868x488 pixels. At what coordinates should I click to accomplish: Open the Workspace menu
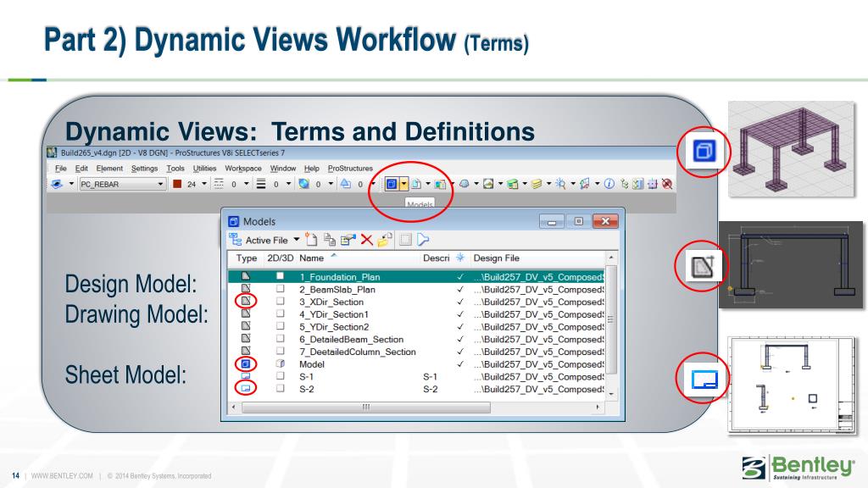(243, 169)
